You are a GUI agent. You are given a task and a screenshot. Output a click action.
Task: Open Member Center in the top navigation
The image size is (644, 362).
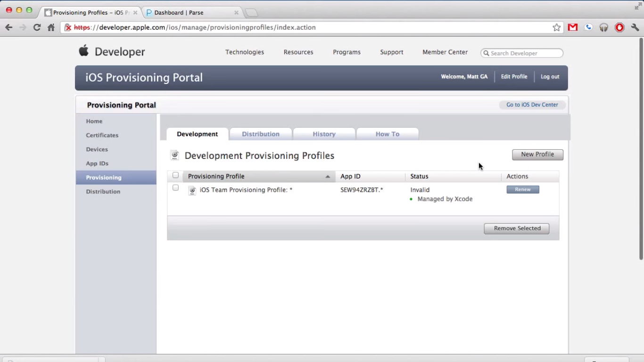click(445, 52)
